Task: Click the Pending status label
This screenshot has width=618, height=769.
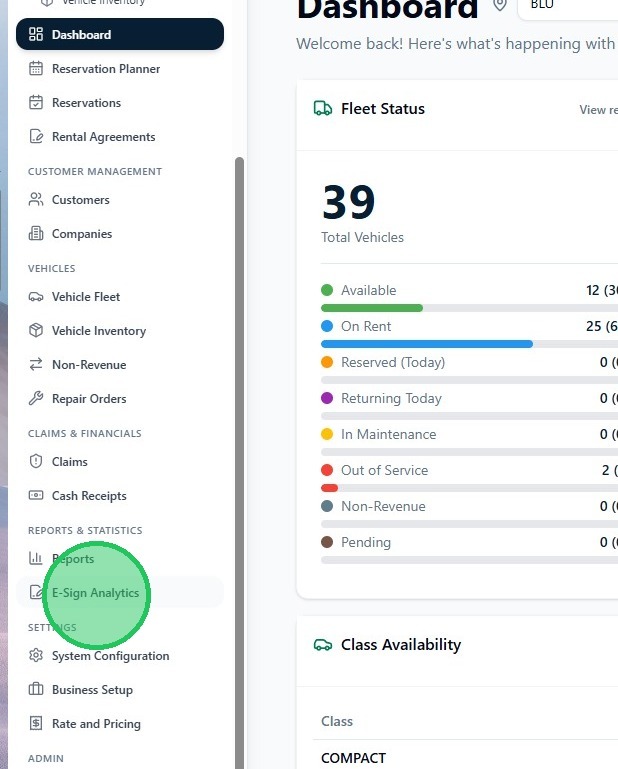Action: pyautogui.click(x=366, y=542)
